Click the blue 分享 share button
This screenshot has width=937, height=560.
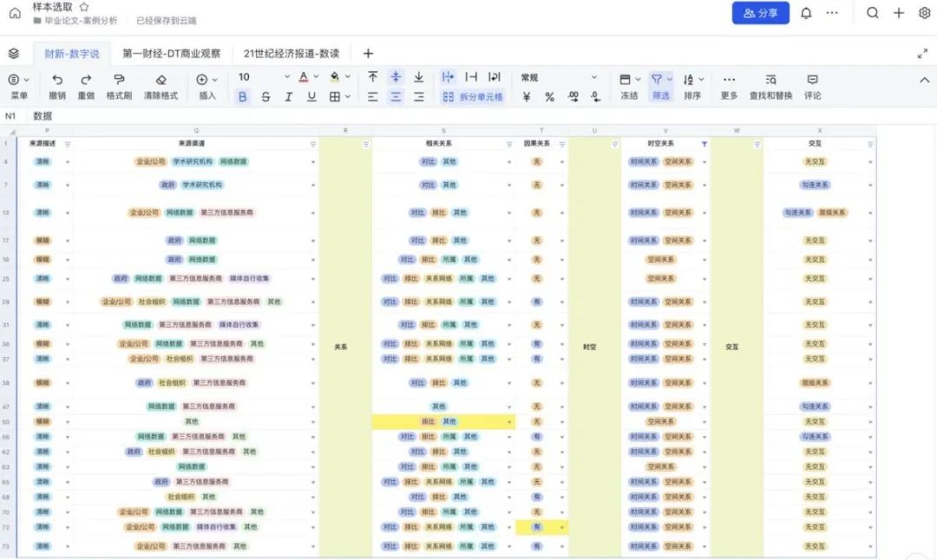[760, 13]
